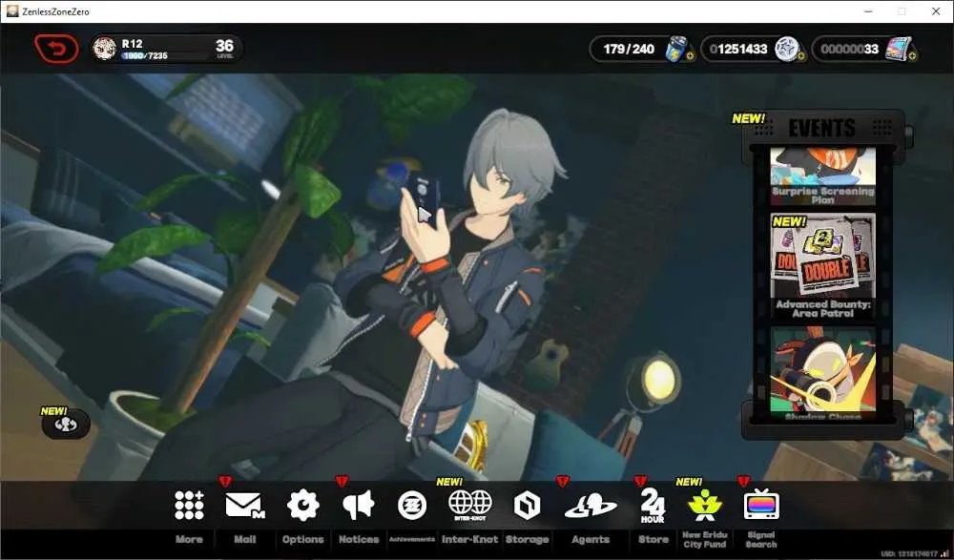Open the Notices megaphone icon

(359, 506)
